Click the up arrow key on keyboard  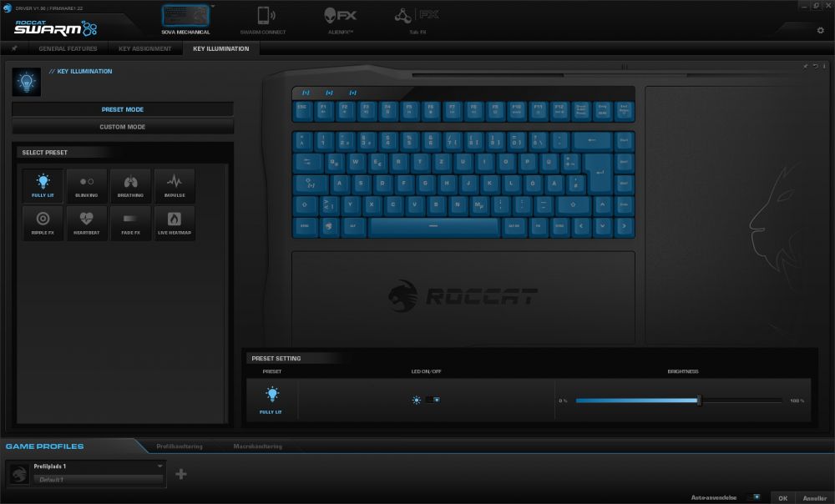(602, 205)
